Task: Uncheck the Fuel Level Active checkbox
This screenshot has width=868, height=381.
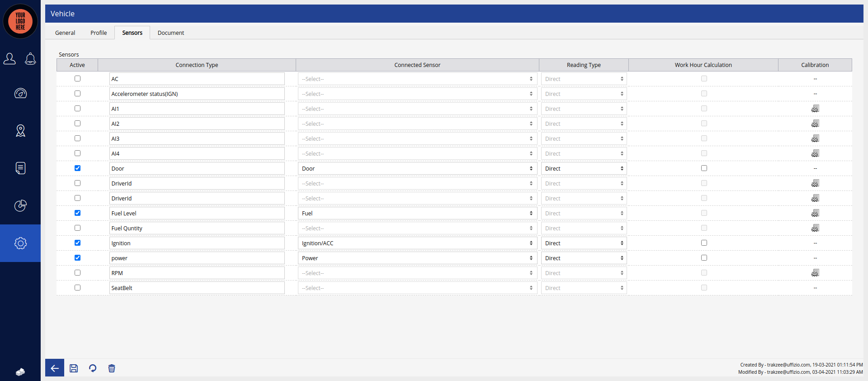Action: click(x=77, y=213)
